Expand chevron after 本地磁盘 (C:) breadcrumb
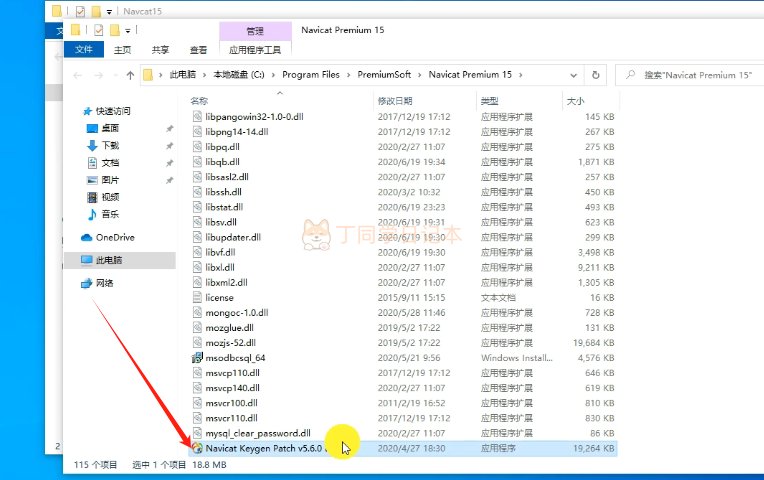The width and height of the screenshot is (764, 480). point(273,75)
